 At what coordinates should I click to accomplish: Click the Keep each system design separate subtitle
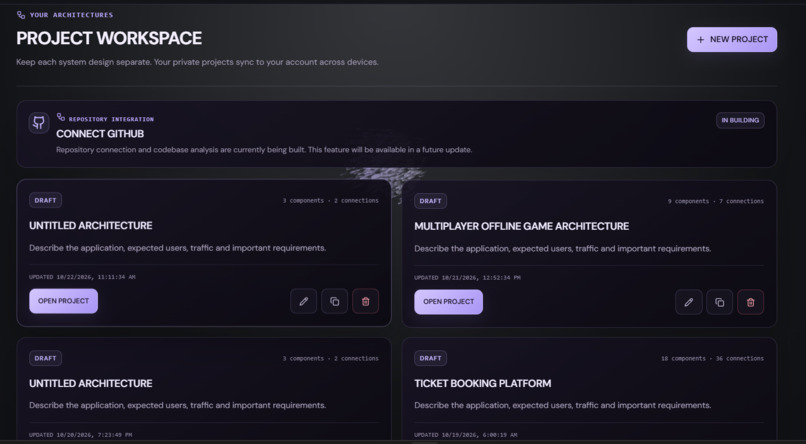[197, 62]
